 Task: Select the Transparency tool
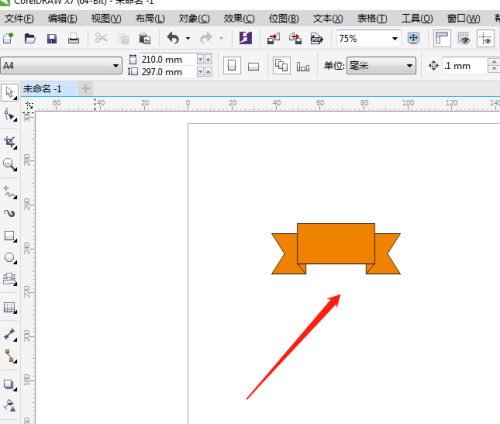[10, 406]
